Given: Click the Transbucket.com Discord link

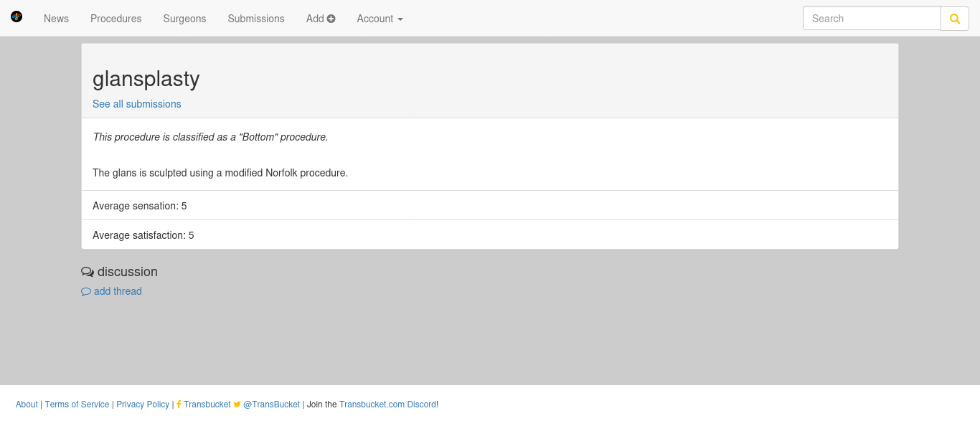Looking at the screenshot, I should (387, 405).
